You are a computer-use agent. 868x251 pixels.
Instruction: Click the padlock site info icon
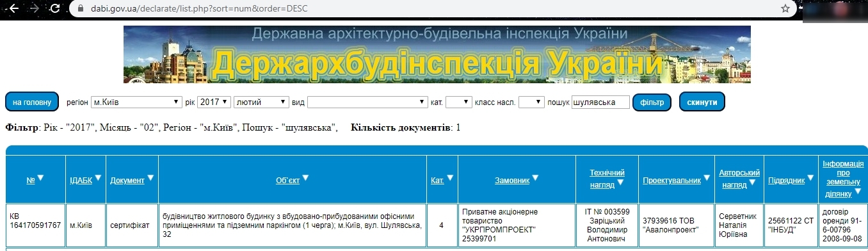80,9
